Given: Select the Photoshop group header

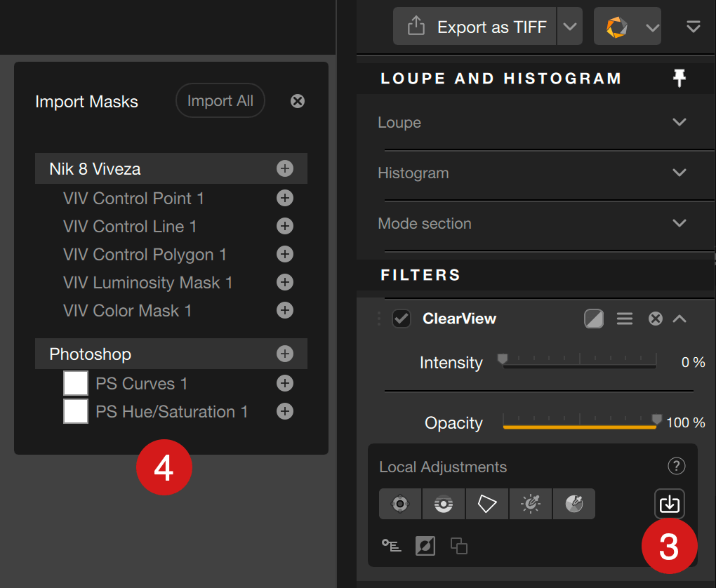Looking at the screenshot, I should pyautogui.click(x=171, y=354).
